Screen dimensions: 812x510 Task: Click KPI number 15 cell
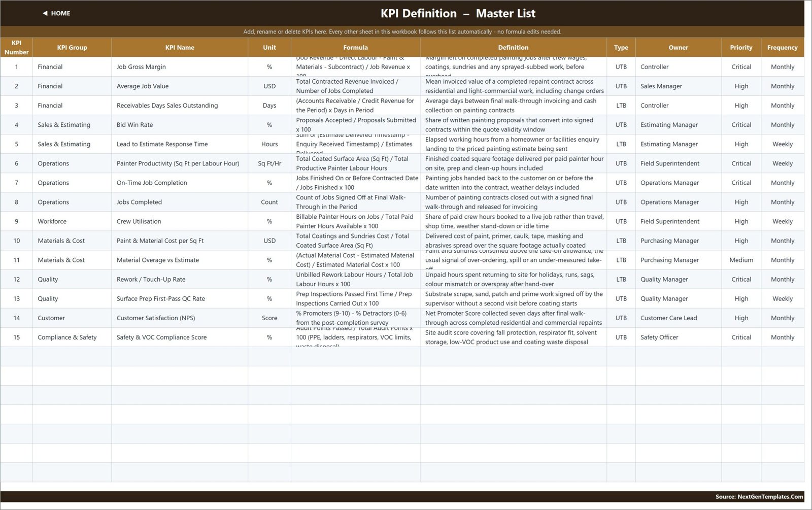16,337
